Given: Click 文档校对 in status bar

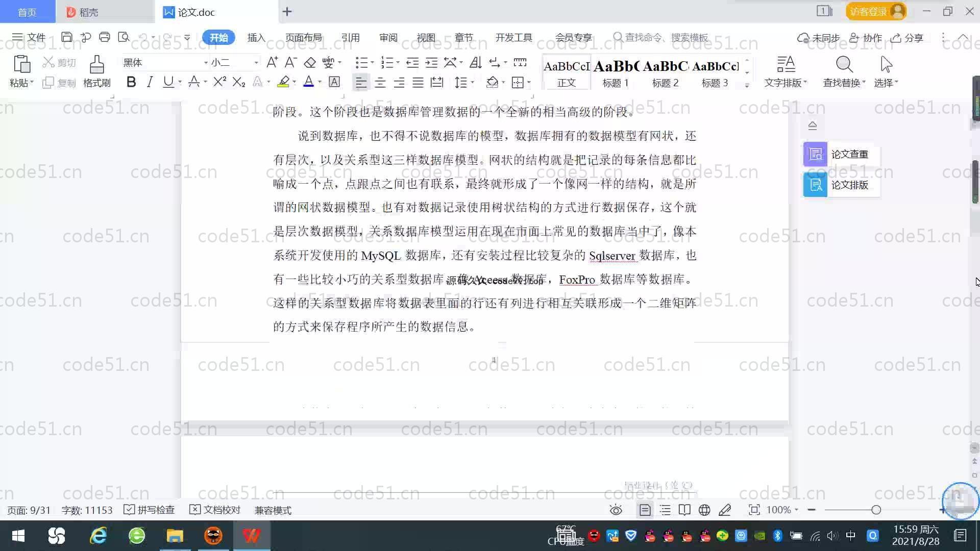Looking at the screenshot, I should coord(215,510).
